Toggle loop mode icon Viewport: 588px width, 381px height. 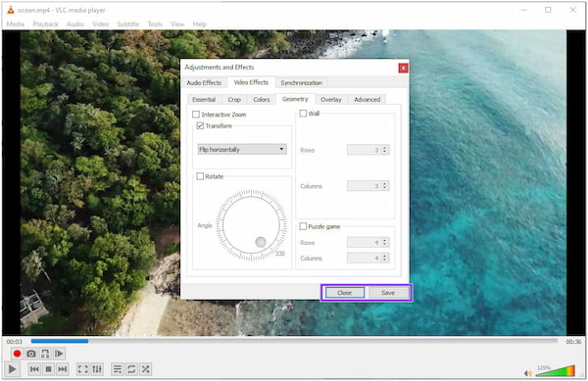pos(131,369)
